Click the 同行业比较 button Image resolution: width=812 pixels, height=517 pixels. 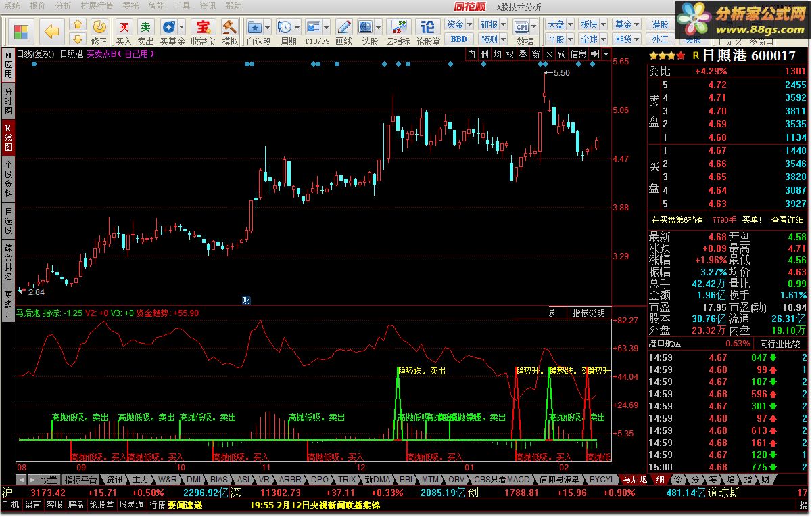coord(779,344)
